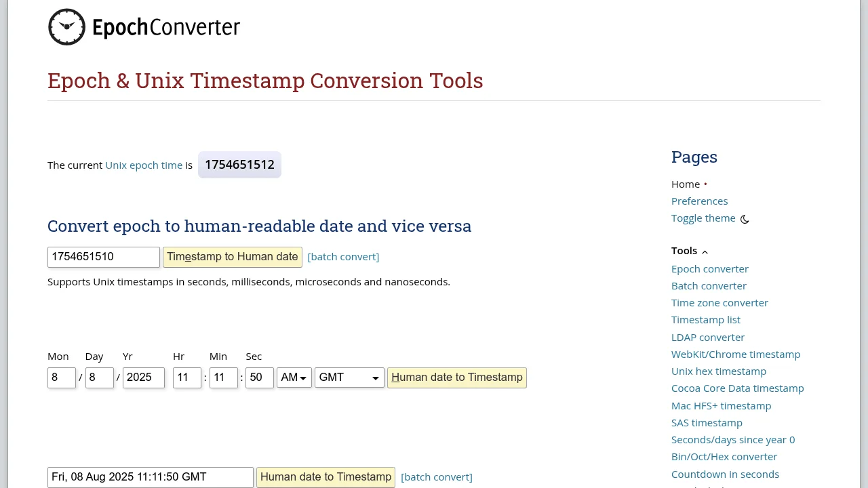868x488 pixels.
Task: Open the Preferences page link
Action: coord(699,201)
